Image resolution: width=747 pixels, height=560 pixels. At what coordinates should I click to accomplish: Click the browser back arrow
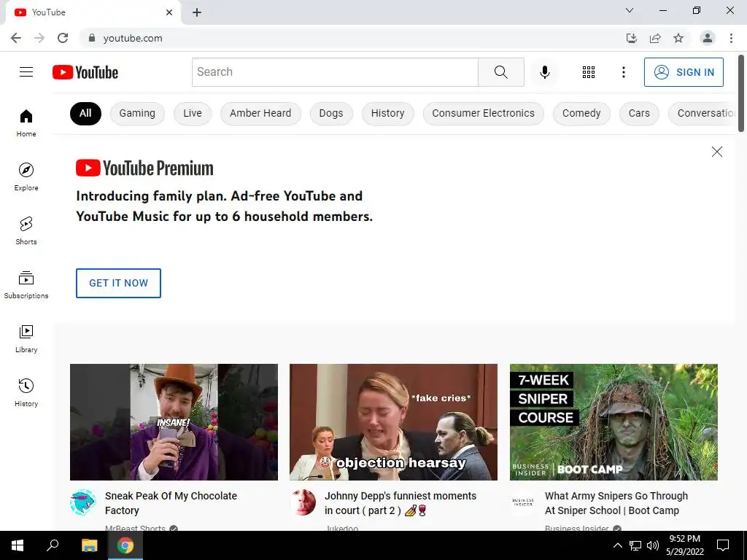coord(16,38)
